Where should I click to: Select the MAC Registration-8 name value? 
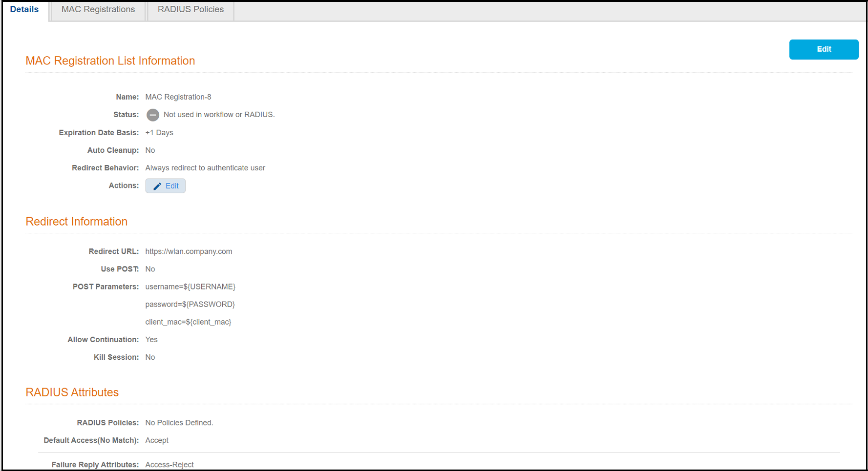pyautogui.click(x=178, y=97)
